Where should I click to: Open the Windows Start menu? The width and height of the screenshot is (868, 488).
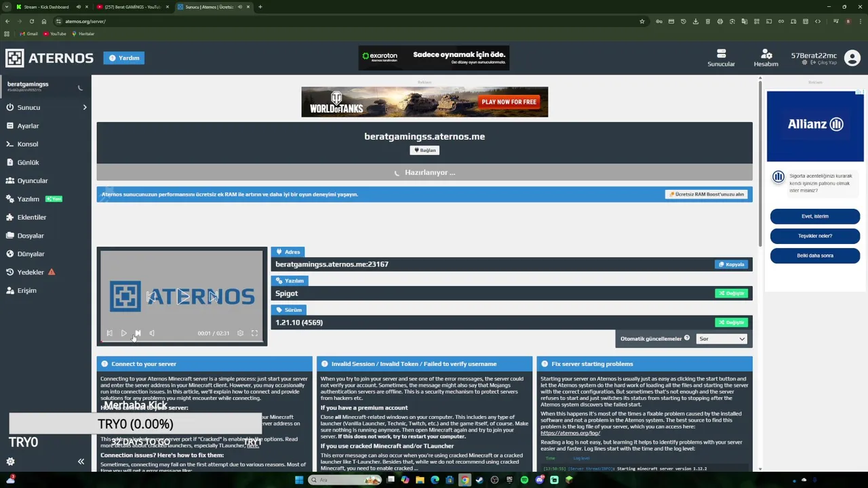[299, 480]
